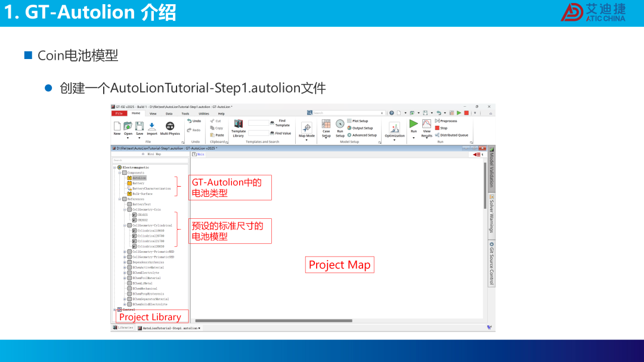Open Output Setup
Image resolution: width=644 pixels, height=362 pixels.
360,128
